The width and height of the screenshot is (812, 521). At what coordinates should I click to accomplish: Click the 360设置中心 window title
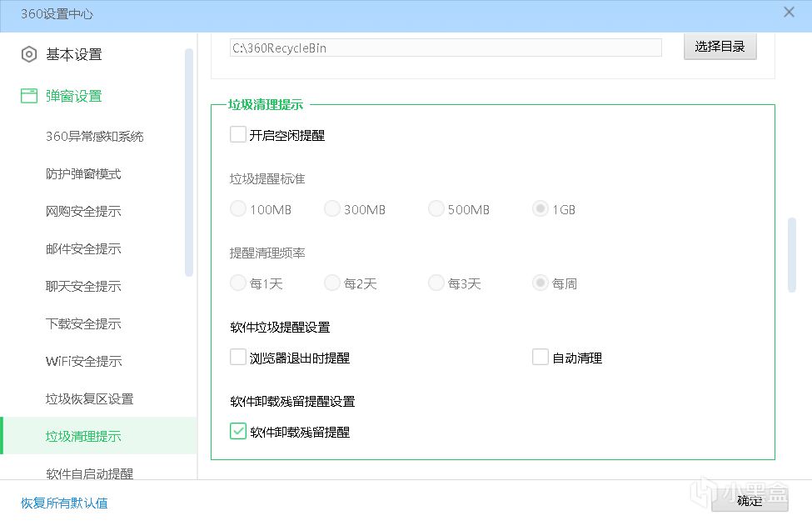57,14
